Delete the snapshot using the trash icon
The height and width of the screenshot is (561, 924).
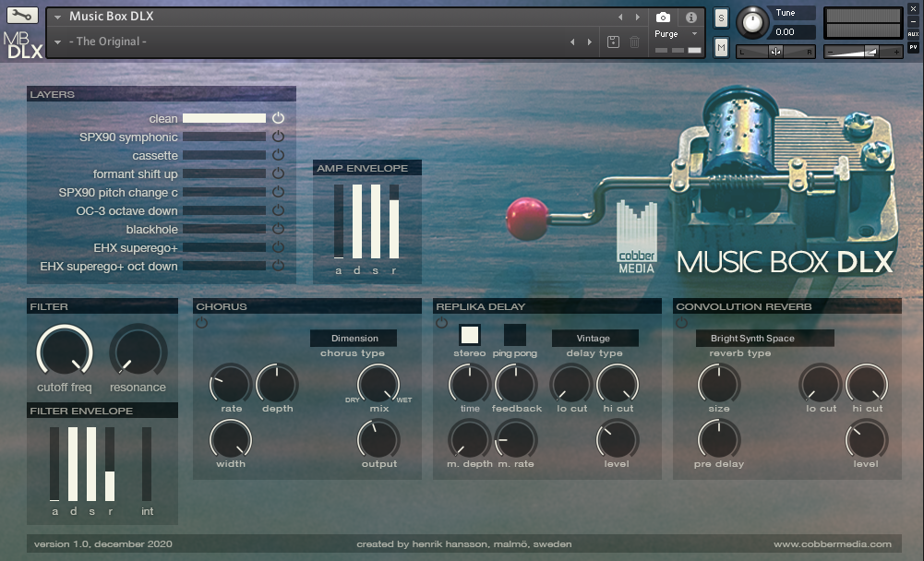635,42
